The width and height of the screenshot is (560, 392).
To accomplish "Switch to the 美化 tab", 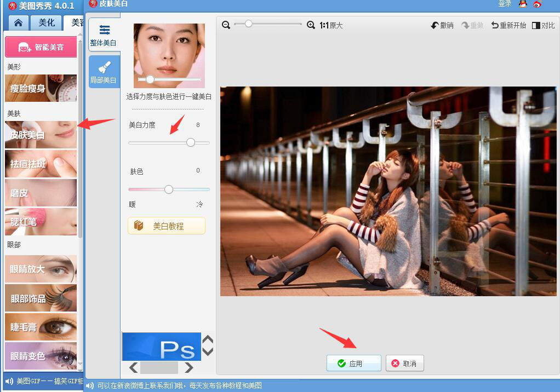I will [46, 23].
